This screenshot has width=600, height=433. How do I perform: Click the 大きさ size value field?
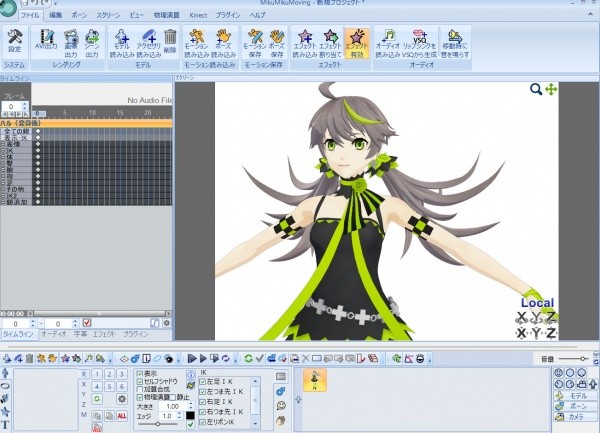tap(173, 406)
